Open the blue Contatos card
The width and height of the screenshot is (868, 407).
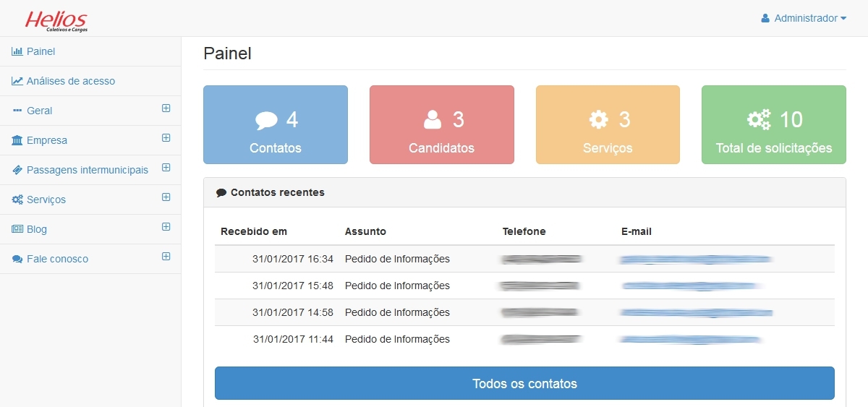point(276,124)
